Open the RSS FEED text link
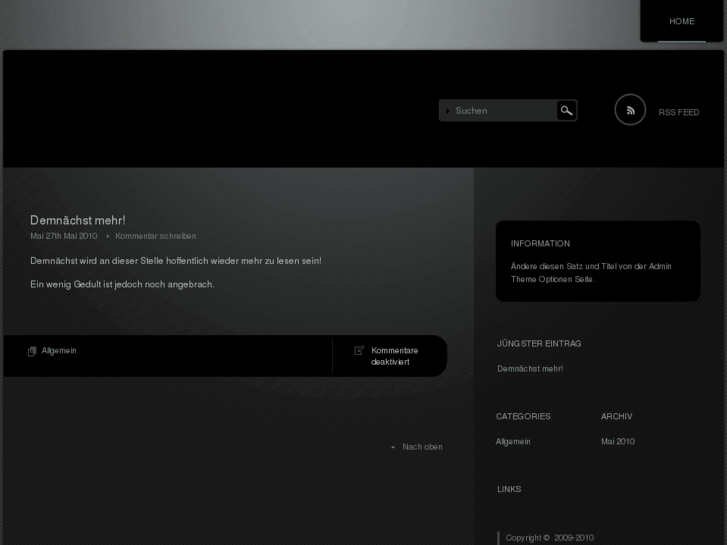727x545 pixels. click(x=679, y=112)
